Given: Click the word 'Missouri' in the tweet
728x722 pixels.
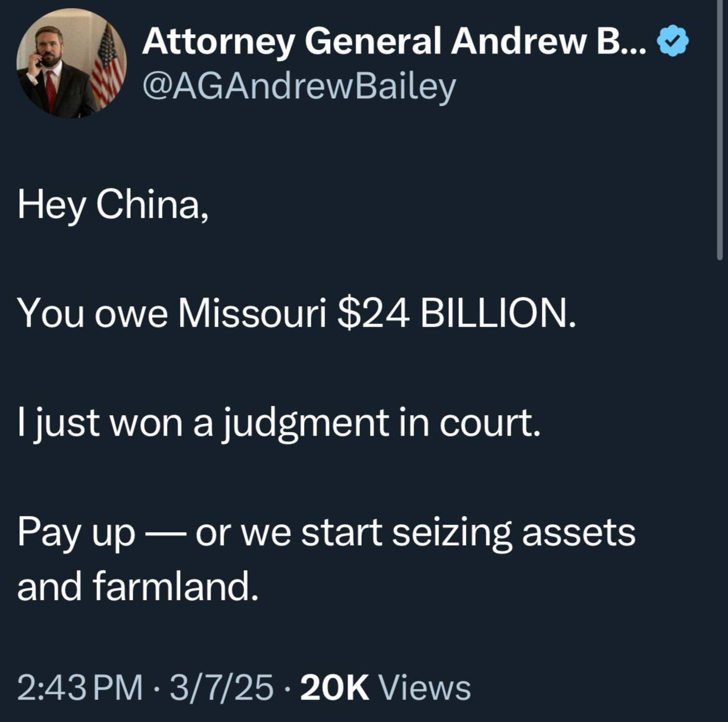Looking at the screenshot, I should click(253, 313).
